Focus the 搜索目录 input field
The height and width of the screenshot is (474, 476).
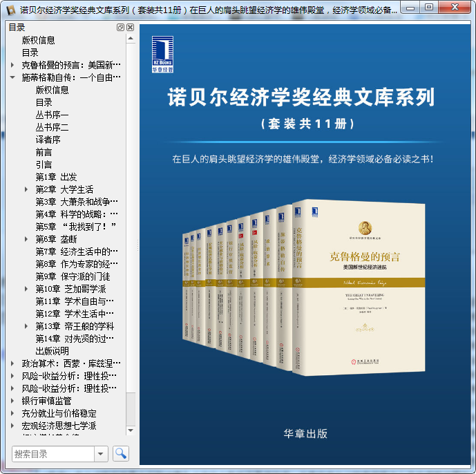click(53, 454)
